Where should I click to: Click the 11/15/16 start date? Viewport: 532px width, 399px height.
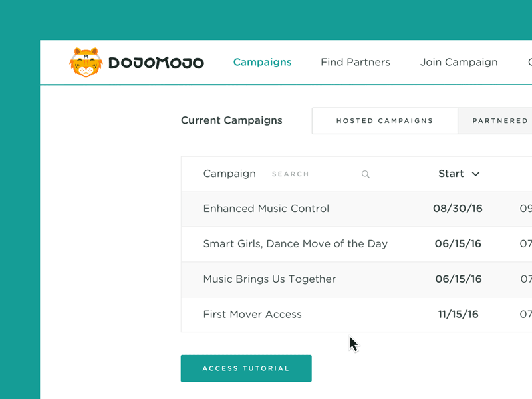[x=458, y=315]
